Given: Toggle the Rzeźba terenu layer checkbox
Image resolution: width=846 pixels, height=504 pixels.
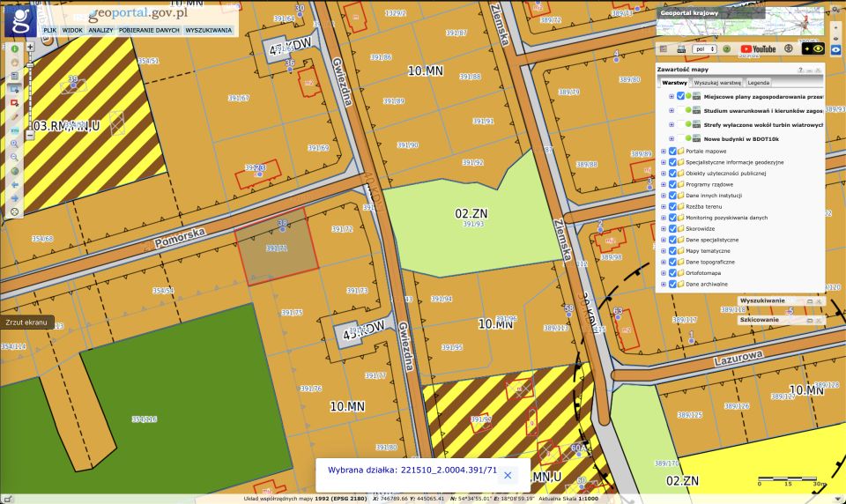Looking at the screenshot, I should 673,206.
